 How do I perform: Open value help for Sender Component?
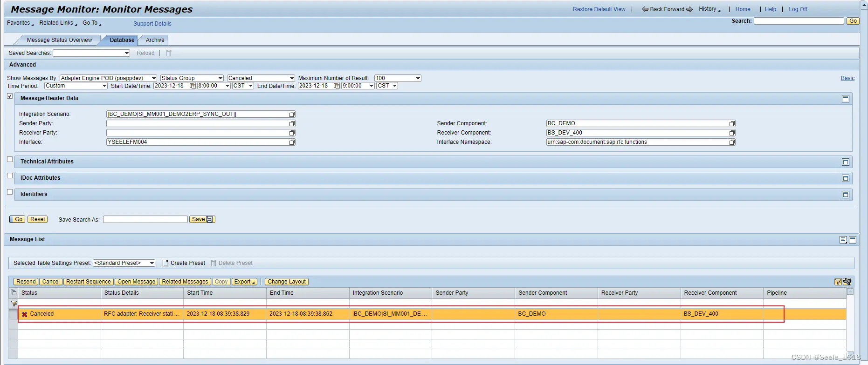tap(732, 123)
